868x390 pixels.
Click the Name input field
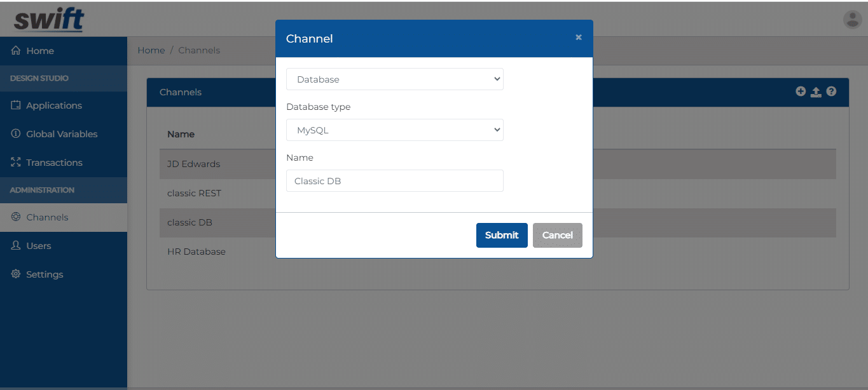[x=395, y=181]
